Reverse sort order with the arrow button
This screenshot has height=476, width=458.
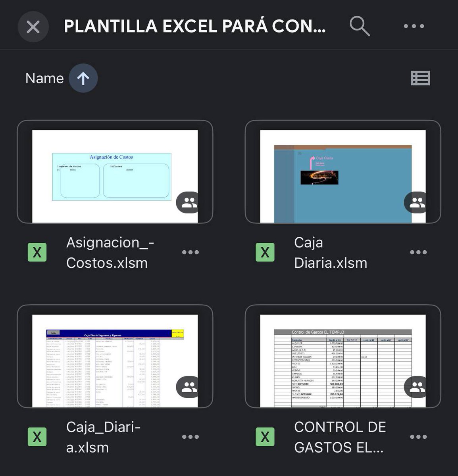pyautogui.click(x=83, y=78)
